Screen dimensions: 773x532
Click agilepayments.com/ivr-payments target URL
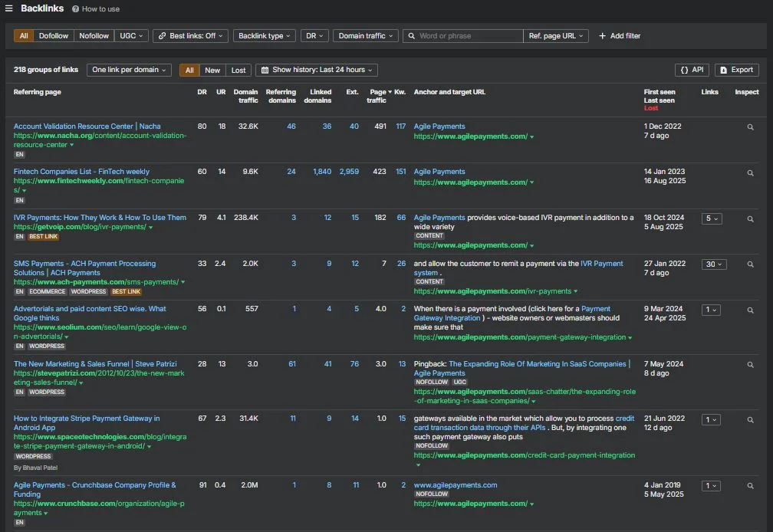pos(492,291)
